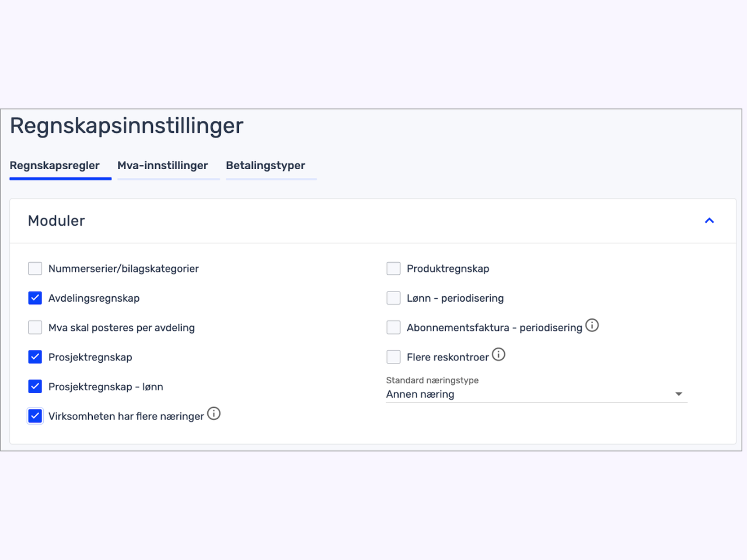Image resolution: width=747 pixels, height=560 pixels.
Task: Click the Moduler section header title
Action: pyautogui.click(x=57, y=220)
